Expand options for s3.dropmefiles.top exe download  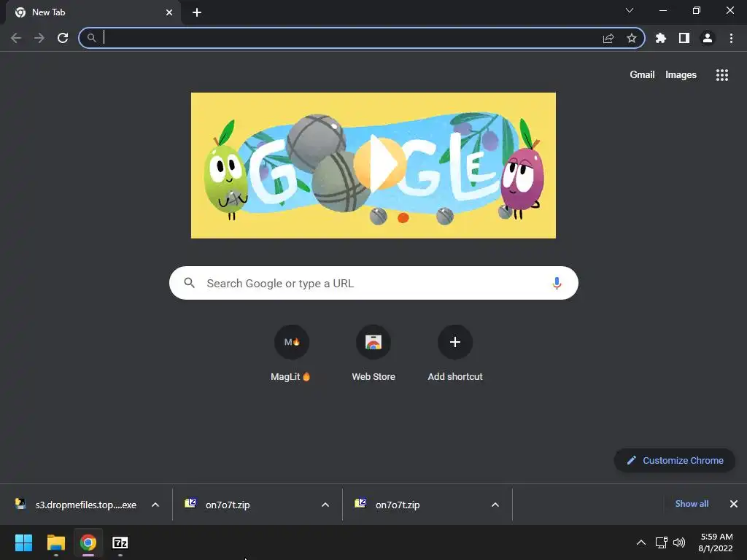(155, 505)
